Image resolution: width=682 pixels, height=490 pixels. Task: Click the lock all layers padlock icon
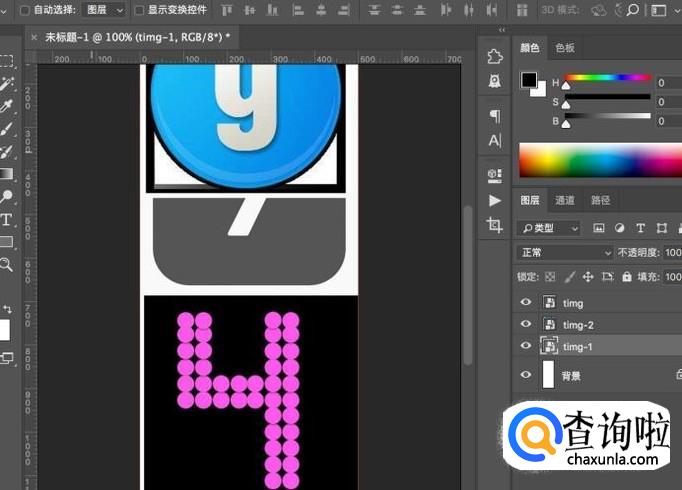tap(626, 277)
